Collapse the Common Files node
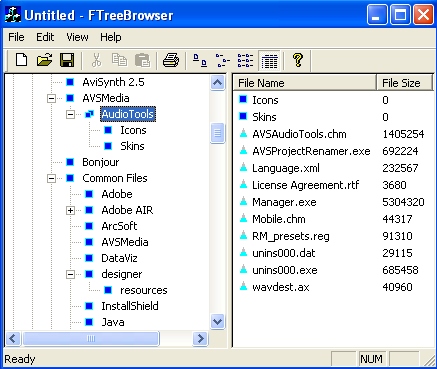 (x=51, y=178)
